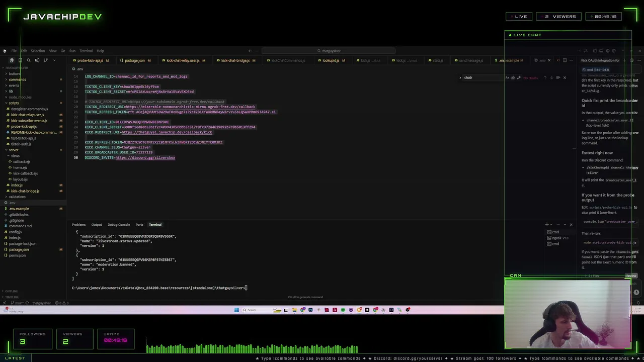Toggle Match Whole Word in find widget
Viewport: 644px width, 362px height.
[x=513, y=77]
